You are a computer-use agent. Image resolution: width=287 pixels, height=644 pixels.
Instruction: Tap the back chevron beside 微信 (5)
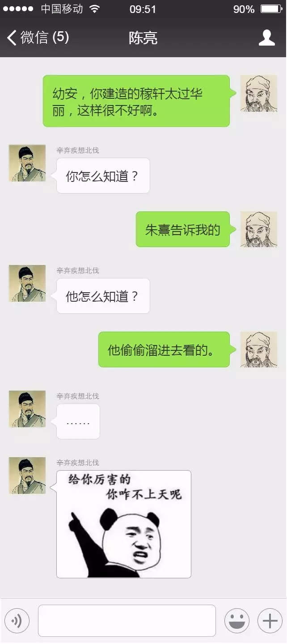12,38
